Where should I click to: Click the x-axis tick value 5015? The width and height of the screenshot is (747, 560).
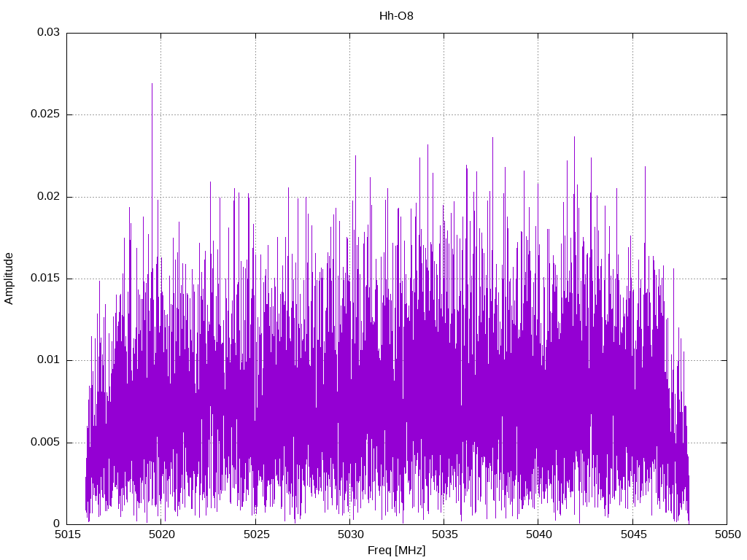[67, 534]
